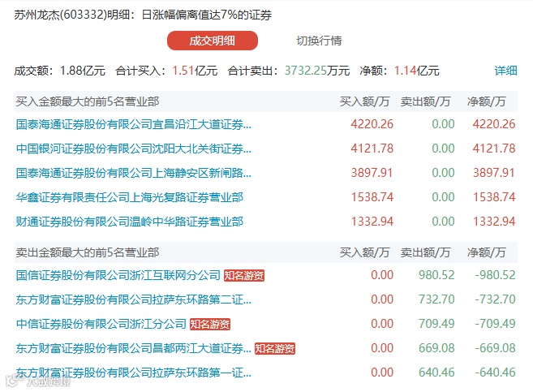Viewport: 533px width, 392px height.
Task: Open the 详细 link
Action: (505, 71)
